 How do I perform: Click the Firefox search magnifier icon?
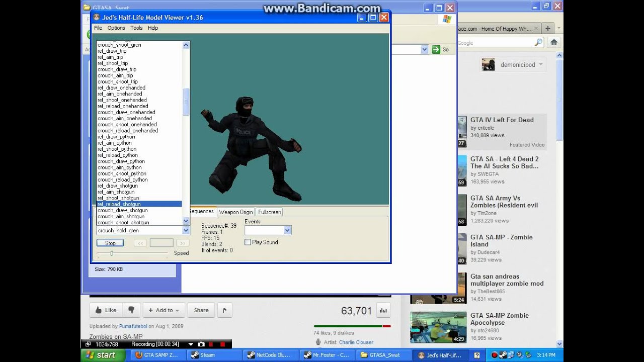coord(538,43)
